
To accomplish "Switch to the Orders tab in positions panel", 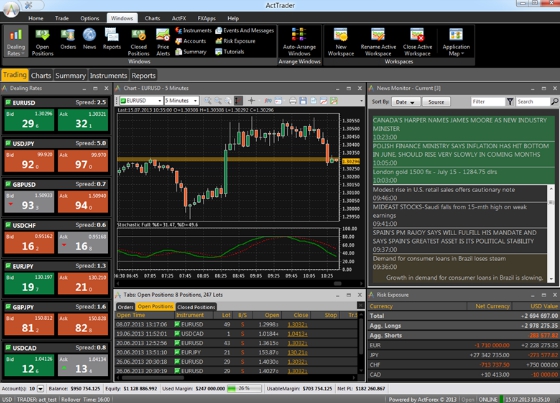I will click(x=125, y=307).
